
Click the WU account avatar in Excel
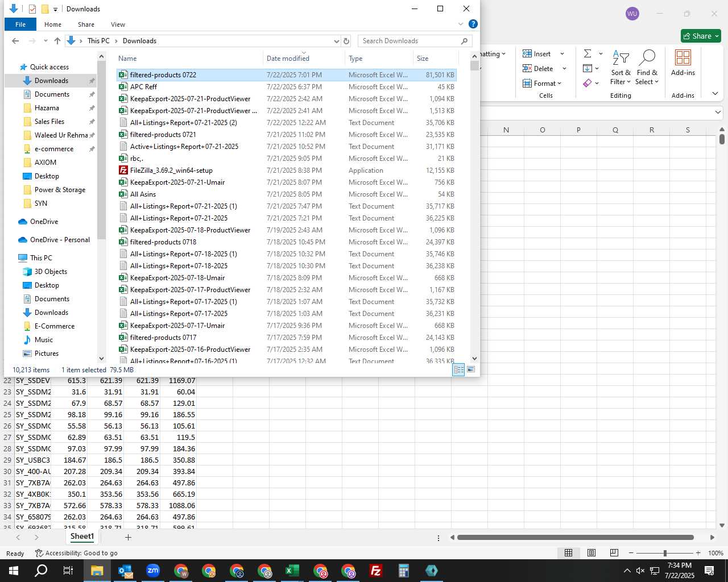632,14
